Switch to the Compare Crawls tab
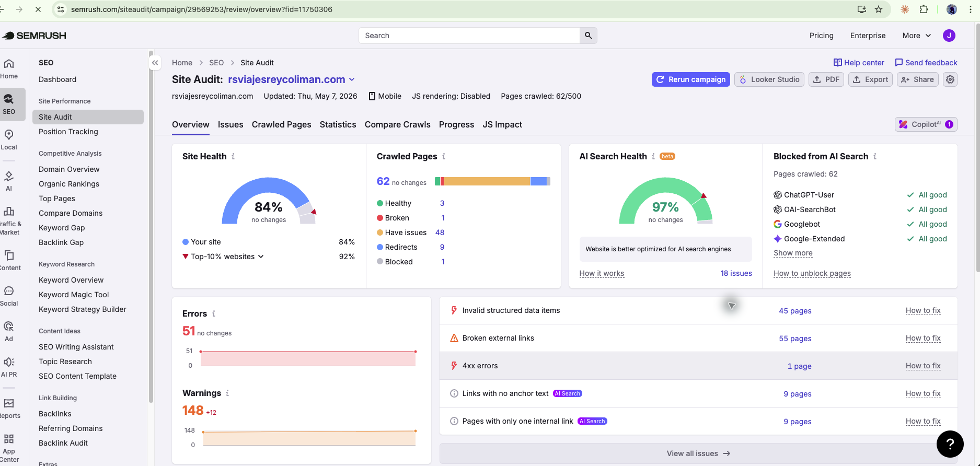 (x=398, y=124)
